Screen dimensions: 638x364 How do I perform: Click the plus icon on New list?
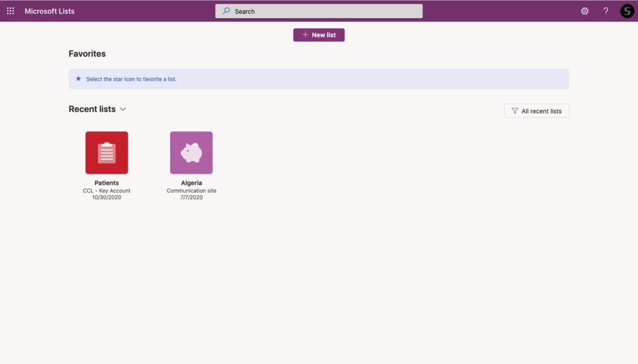coord(305,34)
